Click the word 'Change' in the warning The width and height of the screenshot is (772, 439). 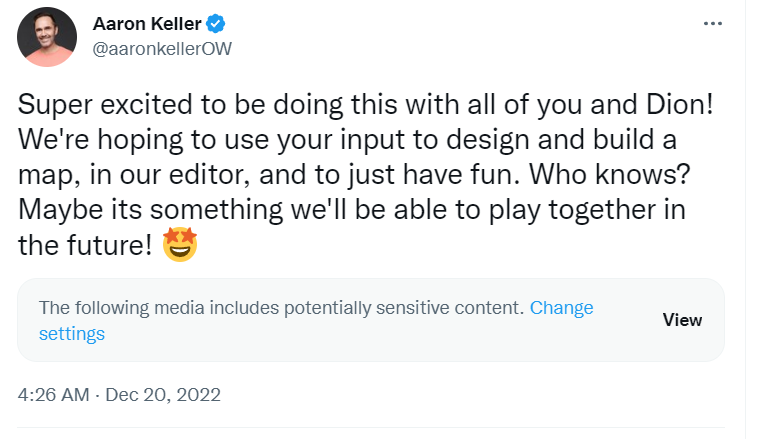(561, 308)
